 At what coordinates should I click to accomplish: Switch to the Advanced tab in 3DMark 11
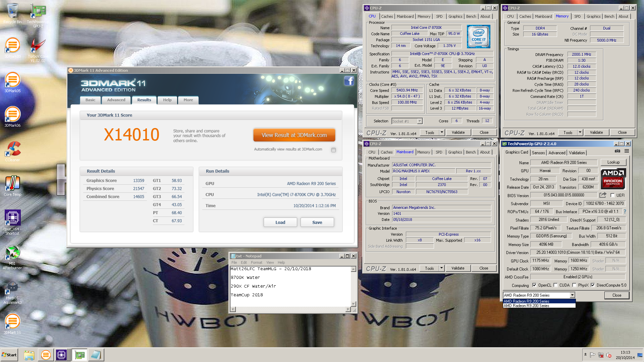click(116, 100)
